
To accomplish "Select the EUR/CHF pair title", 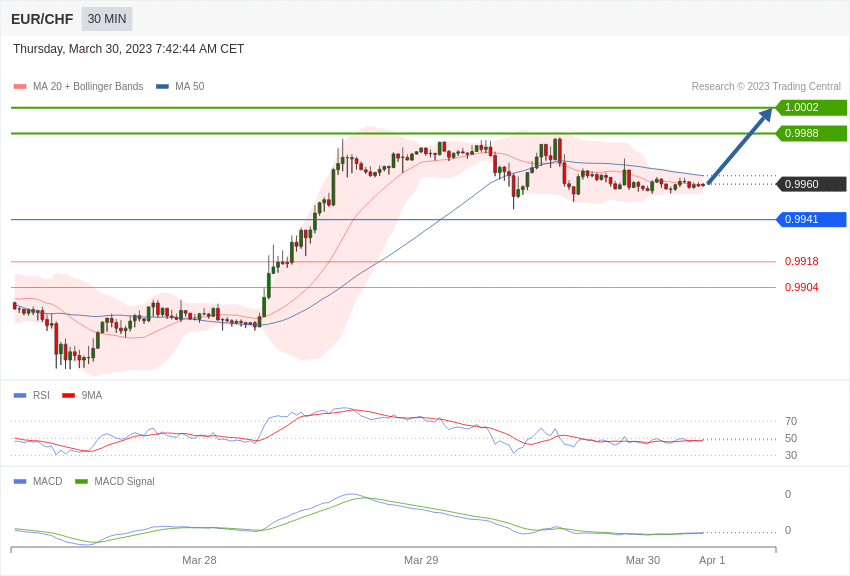I will point(42,20).
